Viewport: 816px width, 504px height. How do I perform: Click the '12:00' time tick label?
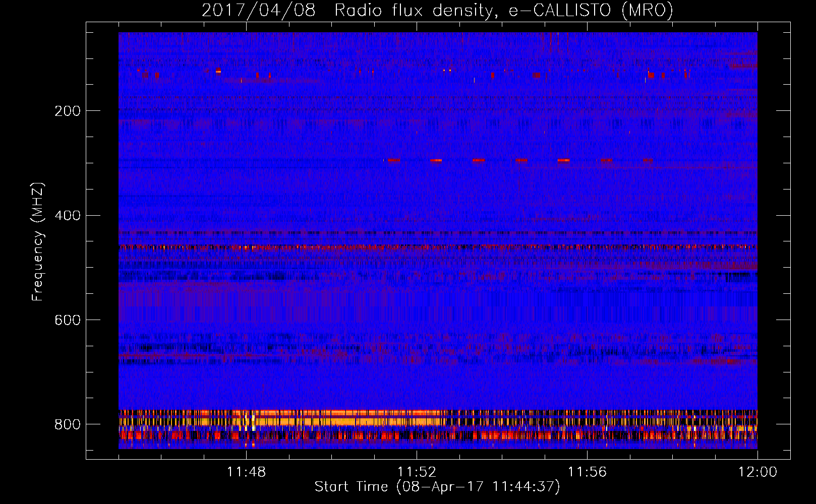(757, 472)
